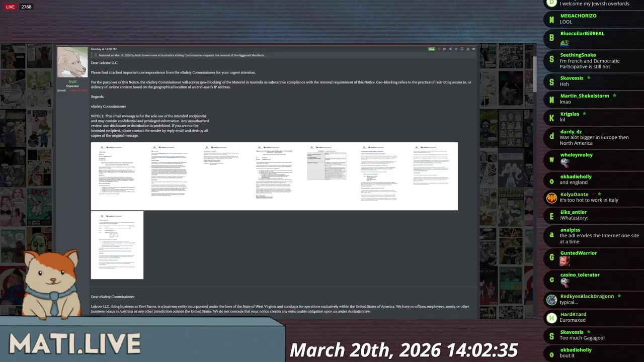Open HardRTard's chat username
The width and height of the screenshot is (644, 362).
(573, 314)
